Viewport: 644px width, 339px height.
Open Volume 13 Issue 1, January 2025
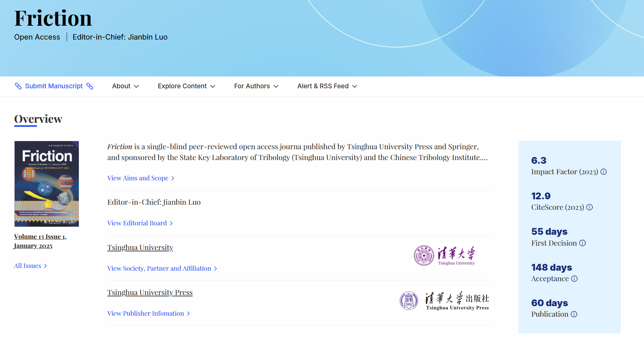coord(40,241)
